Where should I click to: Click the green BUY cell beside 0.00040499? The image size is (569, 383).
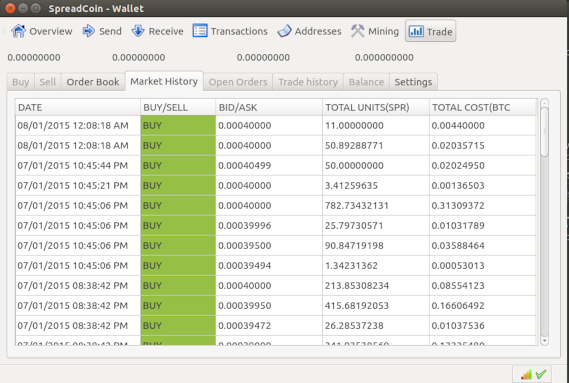[x=178, y=166]
